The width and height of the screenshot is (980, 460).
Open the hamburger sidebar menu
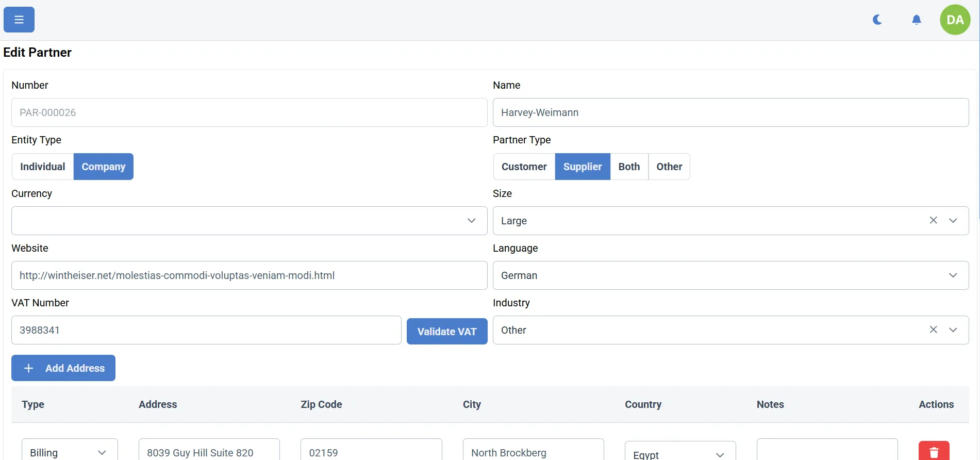click(x=19, y=20)
